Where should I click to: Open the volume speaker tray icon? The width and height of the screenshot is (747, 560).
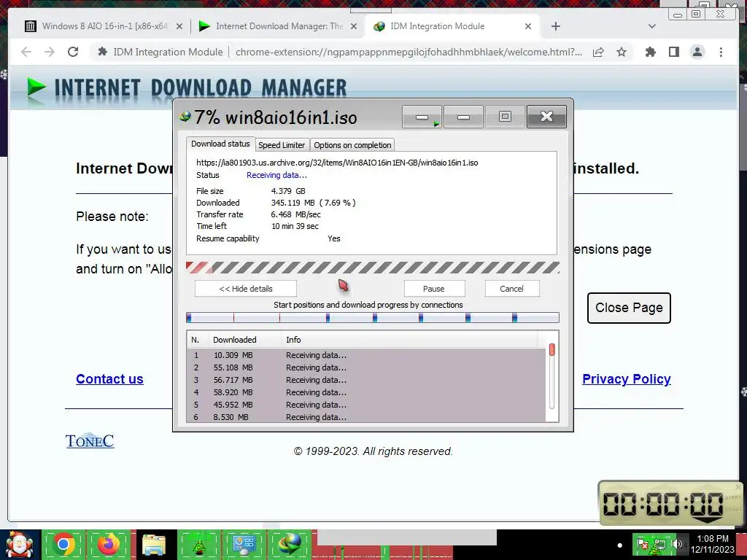click(x=676, y=544)
